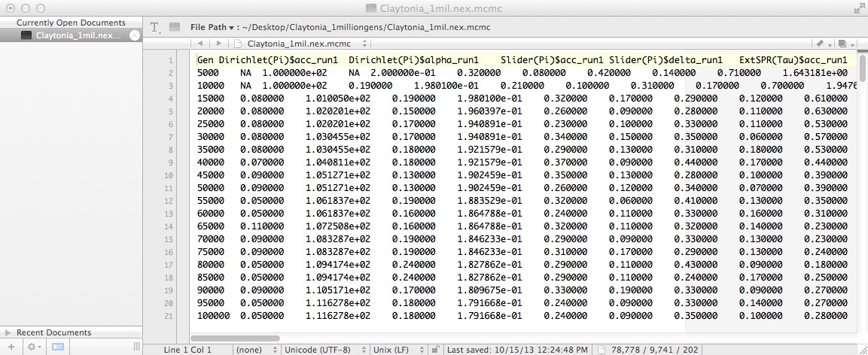Screen dimensions: 868x355
Task: Go to the previous document arrow
Action: pos(201,44)
